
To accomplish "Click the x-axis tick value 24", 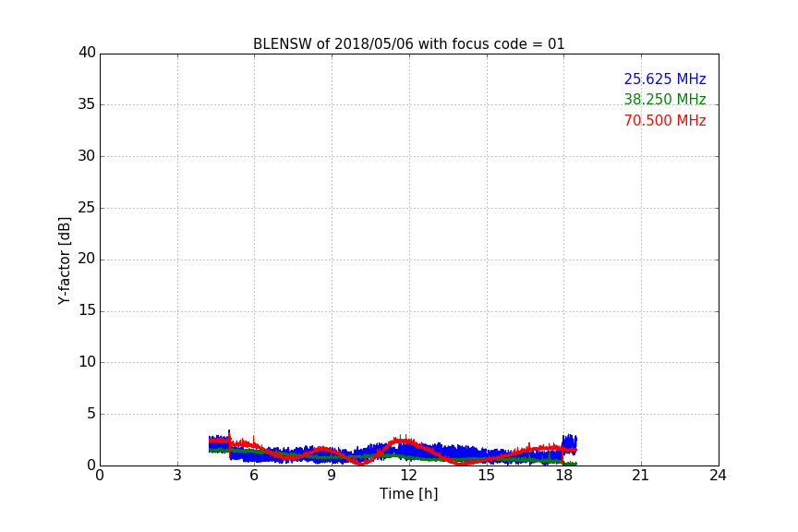I will (x=718, y=476).
